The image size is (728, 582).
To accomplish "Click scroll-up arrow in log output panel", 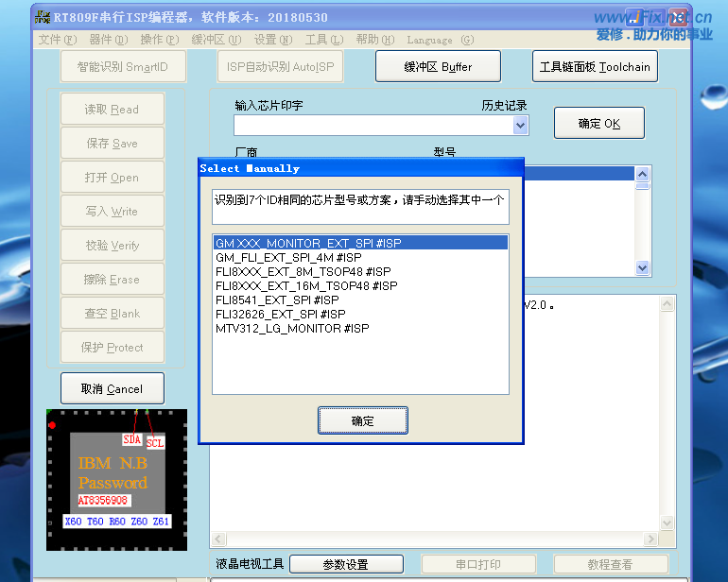I will pyautogui.click(x=667, y=303).
